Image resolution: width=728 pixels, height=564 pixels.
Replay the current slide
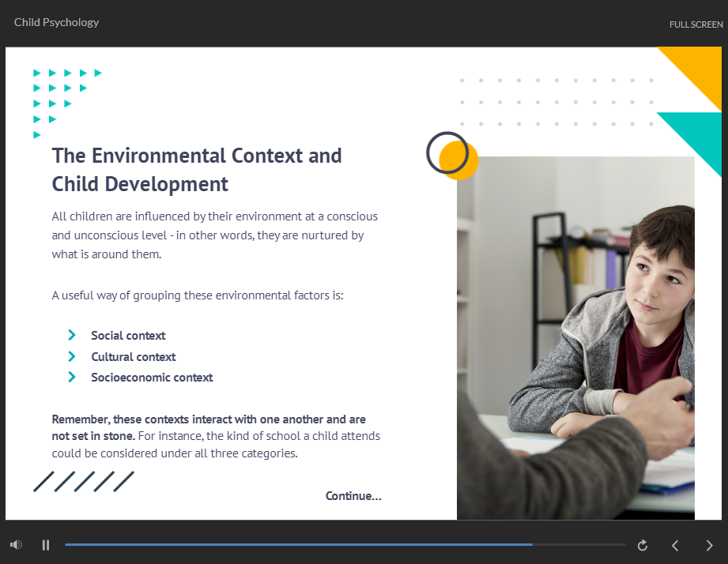(643, 545)
